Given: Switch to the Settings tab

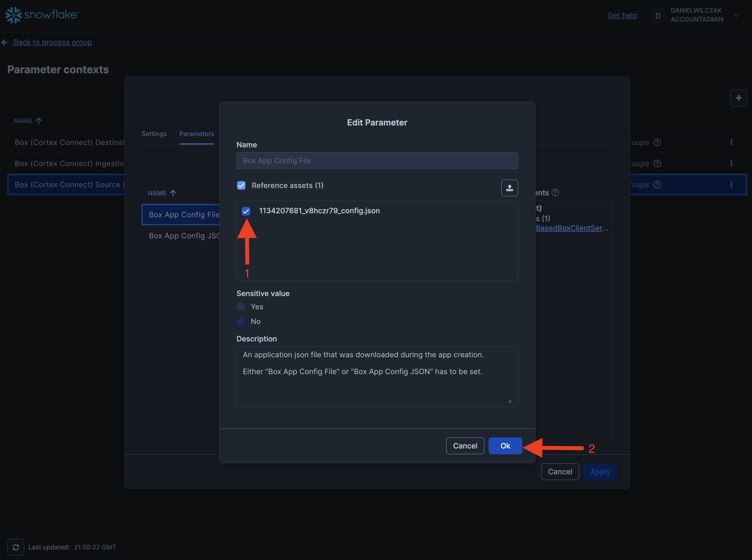Looking at the screenshot, I should click(154, 134).
